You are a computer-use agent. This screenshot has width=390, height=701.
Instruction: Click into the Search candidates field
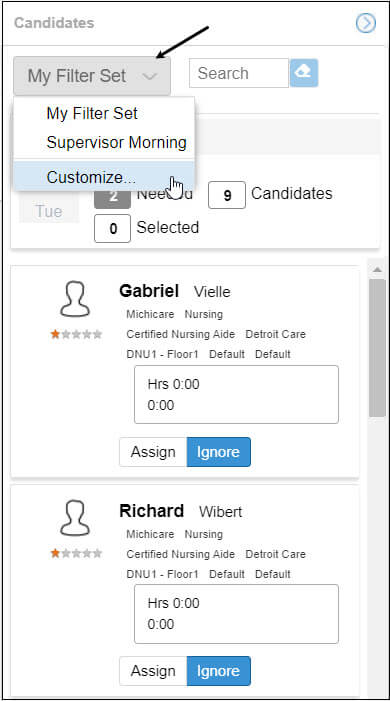point(239,73)
